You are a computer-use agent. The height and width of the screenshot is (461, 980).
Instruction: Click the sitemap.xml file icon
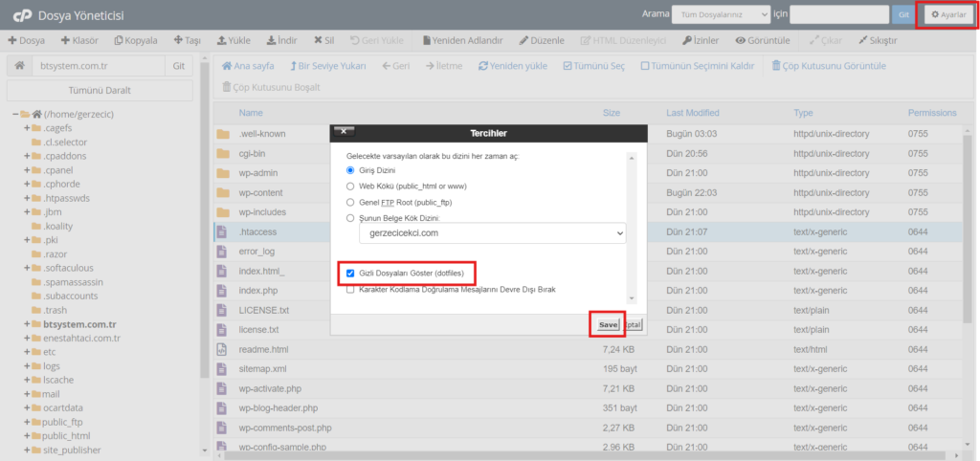221,369
